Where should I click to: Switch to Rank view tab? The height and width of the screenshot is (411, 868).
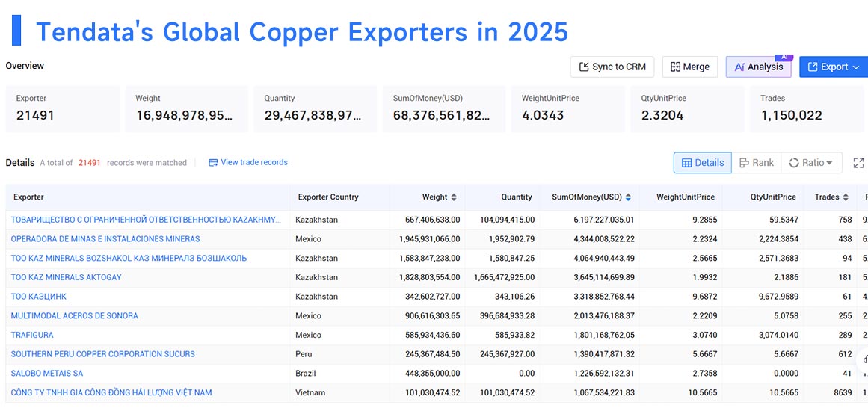pyautogui.click(x=756, y=163)
